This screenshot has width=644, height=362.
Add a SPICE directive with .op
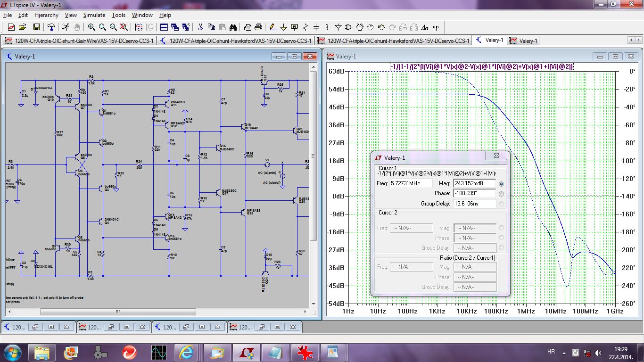click(436, 27)
